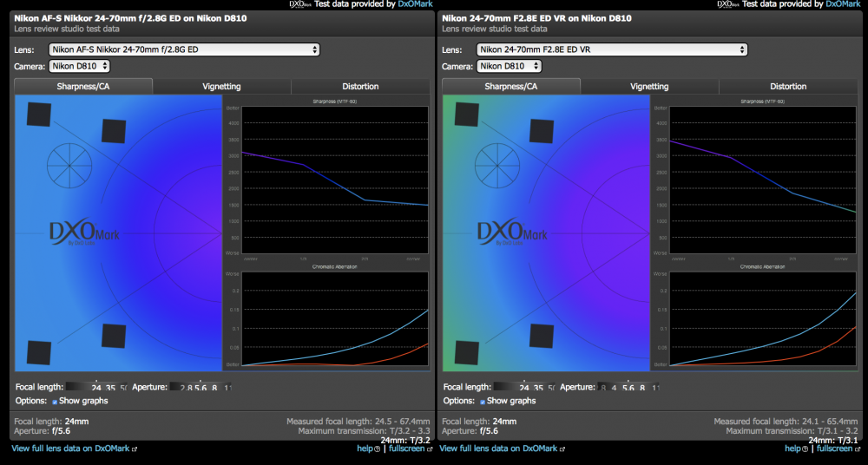
Task: Switch to the Vignetting tab in the F2.8E VR panel
Action: coord(649,87)
